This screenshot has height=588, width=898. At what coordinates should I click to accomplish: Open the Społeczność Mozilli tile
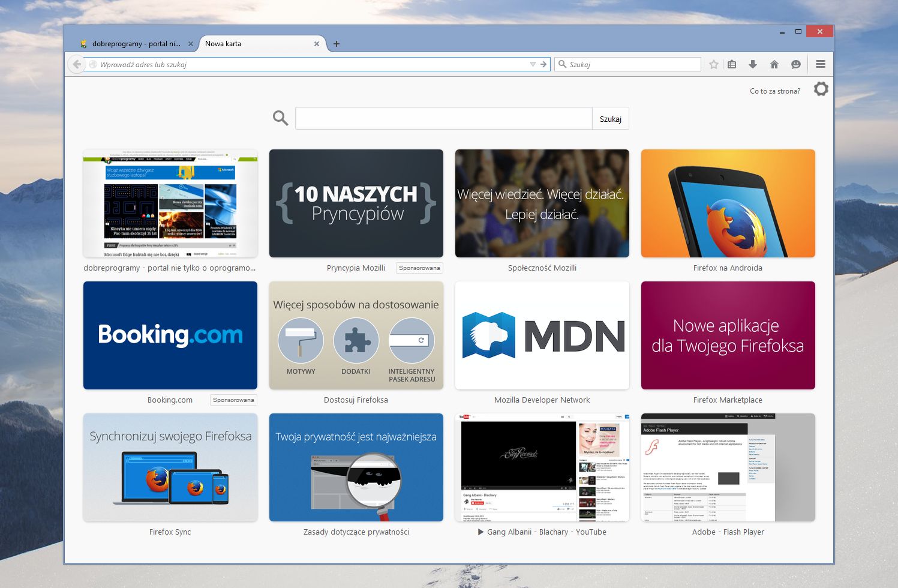542,203
